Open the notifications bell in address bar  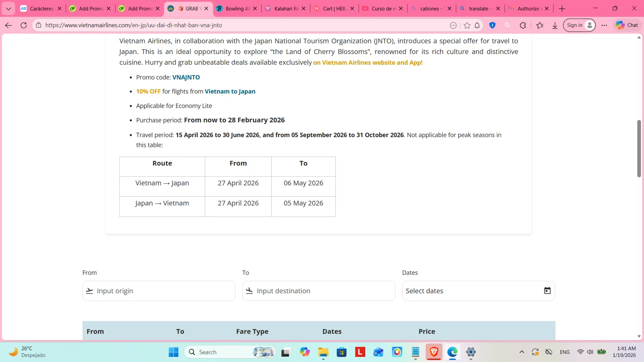click(x=477, y=25)
